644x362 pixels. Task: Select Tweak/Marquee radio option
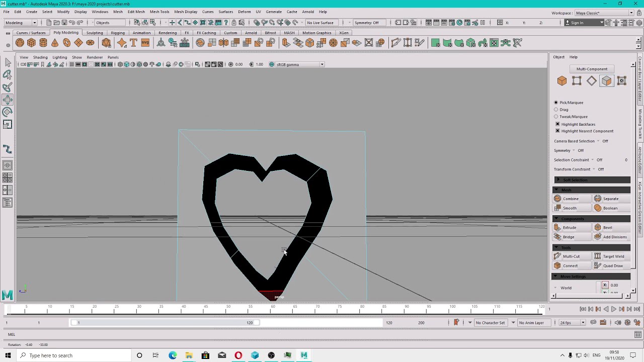coord(556,117)
